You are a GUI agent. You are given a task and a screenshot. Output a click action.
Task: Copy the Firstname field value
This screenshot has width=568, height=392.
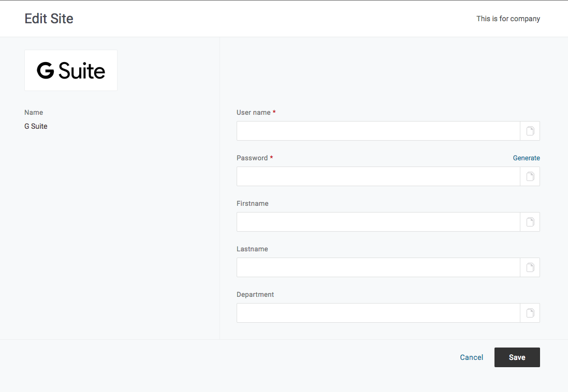coord(530,222)
